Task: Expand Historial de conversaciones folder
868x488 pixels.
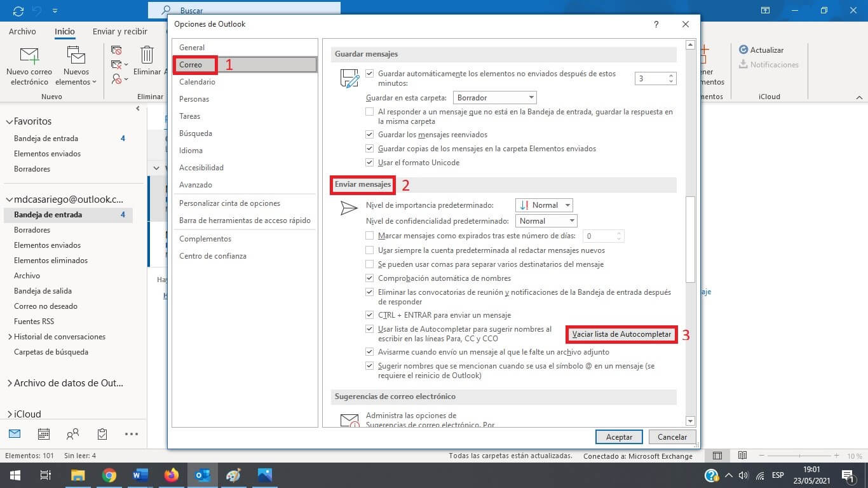Action: [x=10, y=337]
